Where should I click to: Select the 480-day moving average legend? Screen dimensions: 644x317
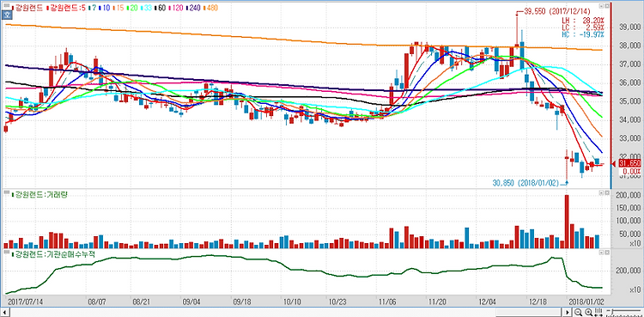[x=210, y=8]
